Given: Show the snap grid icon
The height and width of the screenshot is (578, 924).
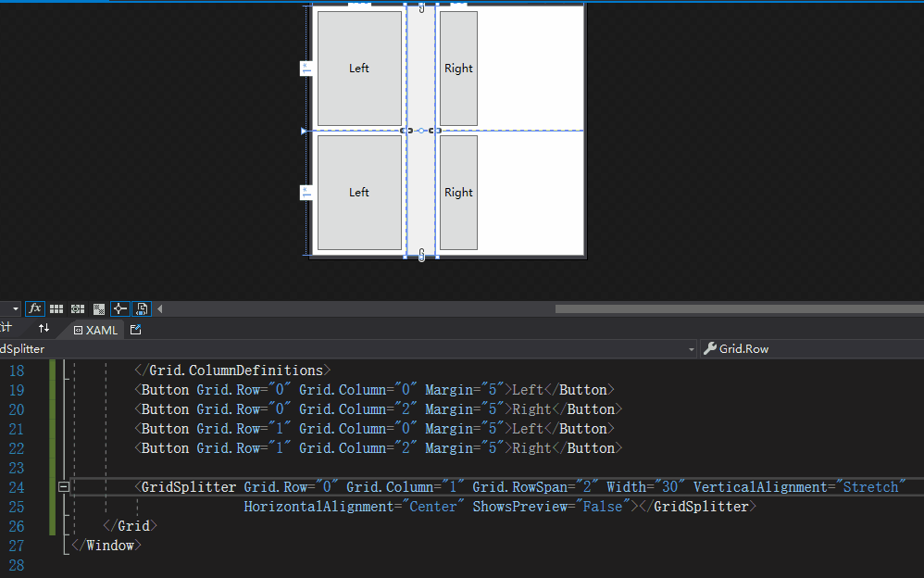Looking at the screenshot, I should click(x=56, y=308).
